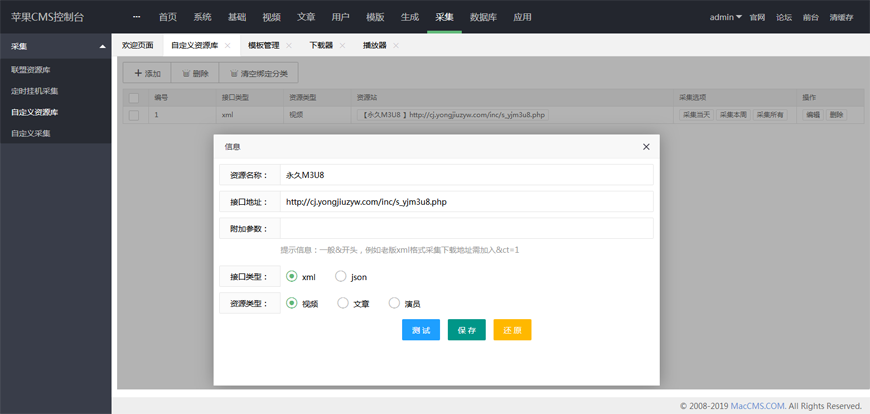Click 编辑 in row 1
This screenshot has height=414, width=870.
click(x=812, y=115)
